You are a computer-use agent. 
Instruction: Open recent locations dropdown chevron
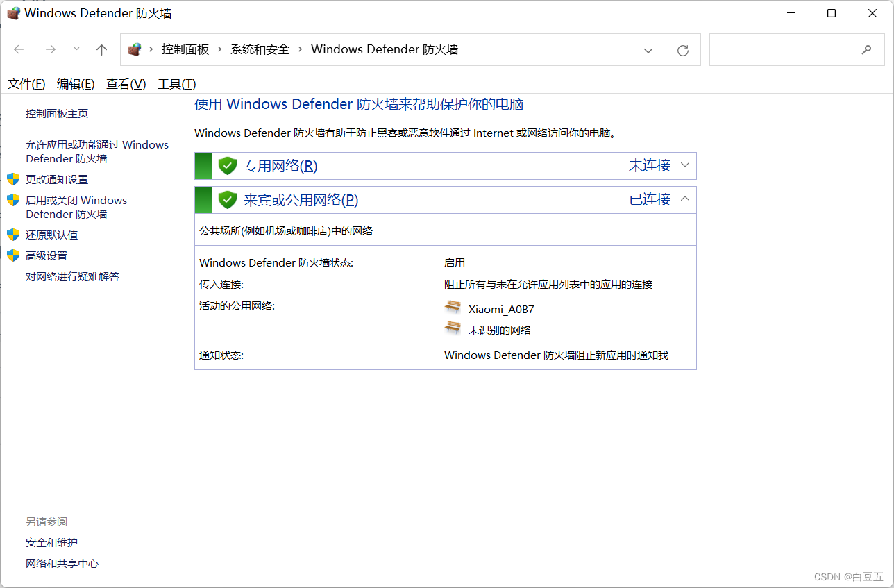[x=76, y=49]
